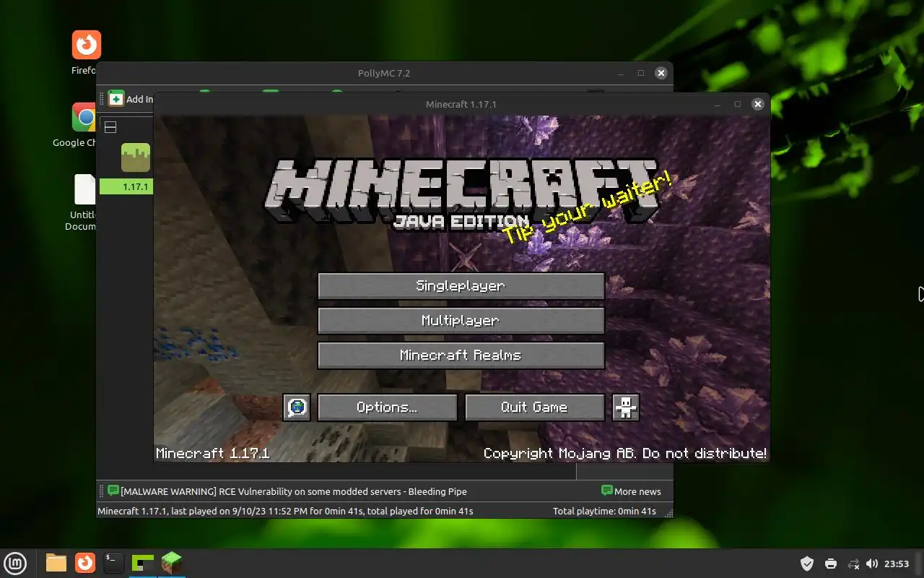Image resolution: width=924 pixels, height=578 pixels.
Task: Open the volume control tray icon
Action: click(872, 564)
